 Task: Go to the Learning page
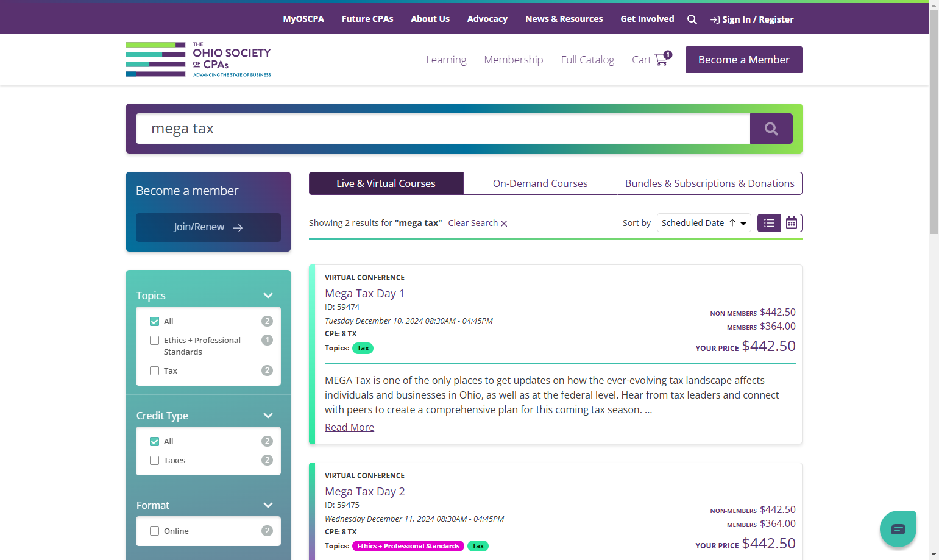click(447, 60)
